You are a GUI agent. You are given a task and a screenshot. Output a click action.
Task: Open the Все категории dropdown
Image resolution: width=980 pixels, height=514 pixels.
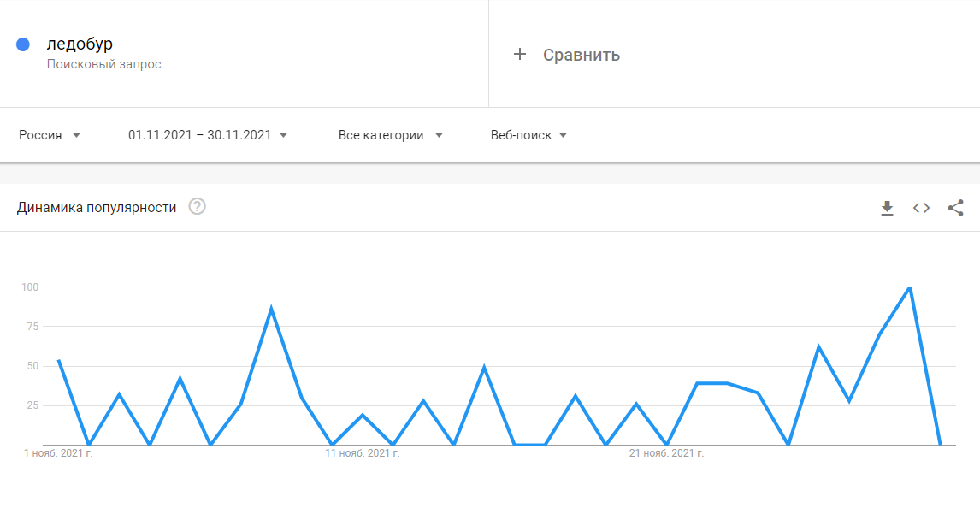pos(391,135)
